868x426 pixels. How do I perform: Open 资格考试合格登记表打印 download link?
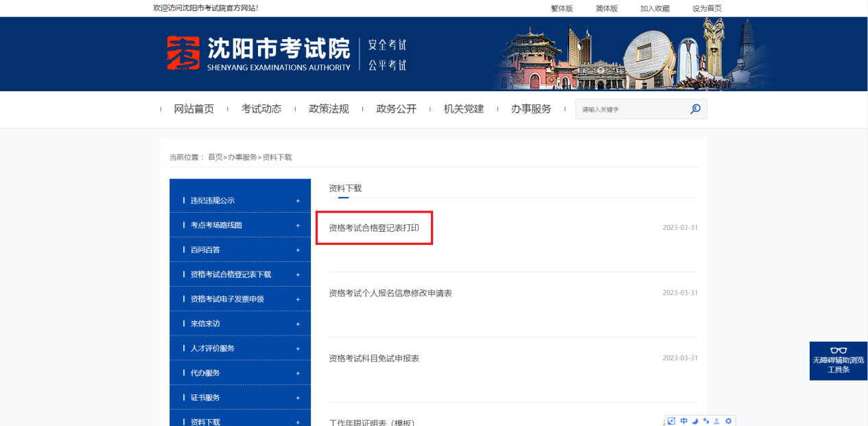373,228
